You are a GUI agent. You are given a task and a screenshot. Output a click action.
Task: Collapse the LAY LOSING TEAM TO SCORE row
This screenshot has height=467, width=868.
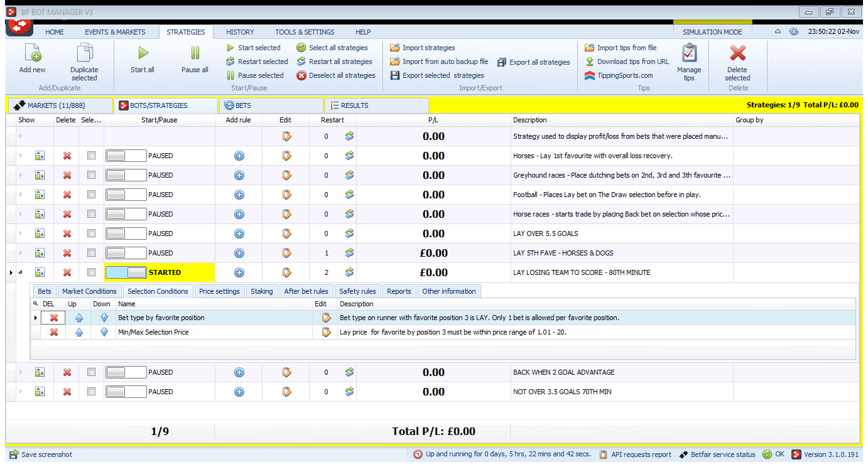(20, 272)
